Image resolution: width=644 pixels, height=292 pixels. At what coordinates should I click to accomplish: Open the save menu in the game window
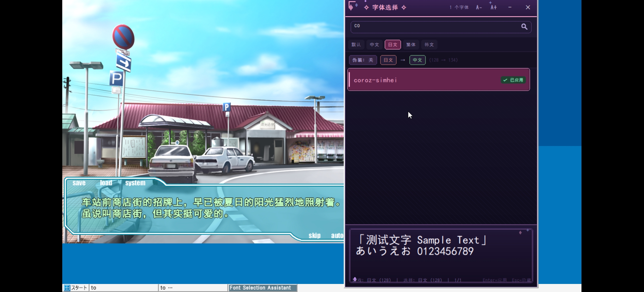coord(79,183)
